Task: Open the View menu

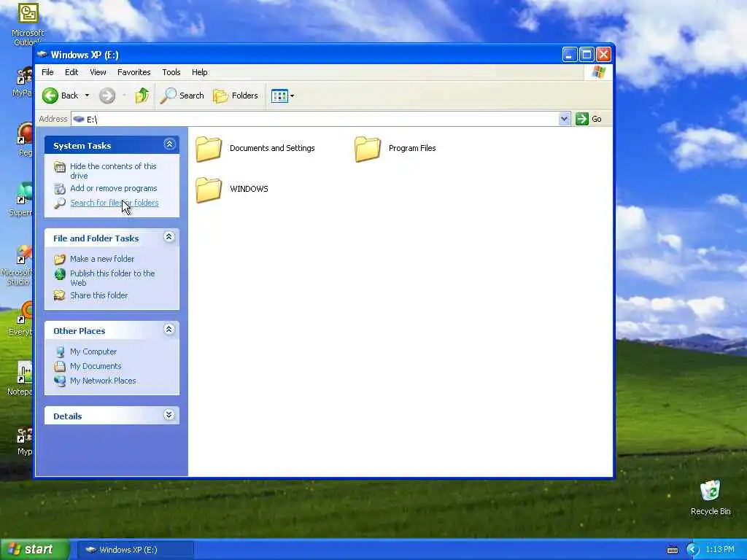Action: [98, 72]
